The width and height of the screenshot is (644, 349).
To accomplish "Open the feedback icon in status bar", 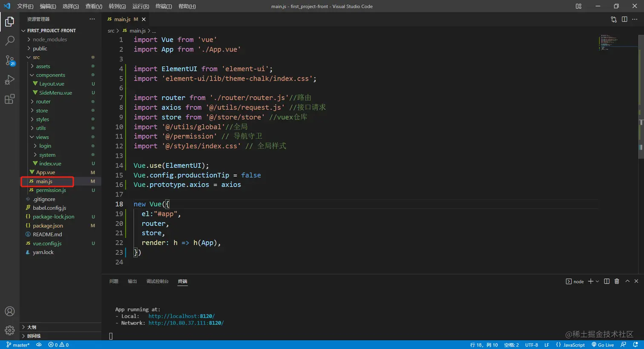I will 624,345.
